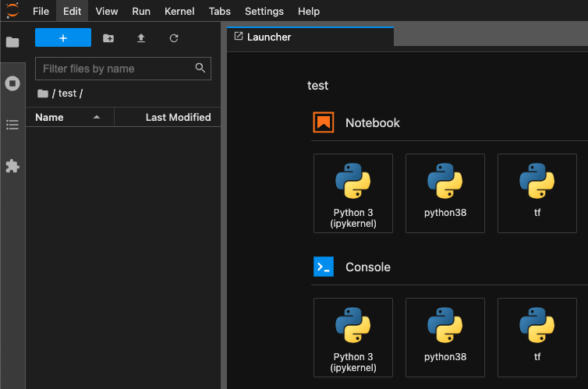This screenshot has width=588, height=389.
Task: Open Running Terminals and Kernels panel
Action: (12, 83)
